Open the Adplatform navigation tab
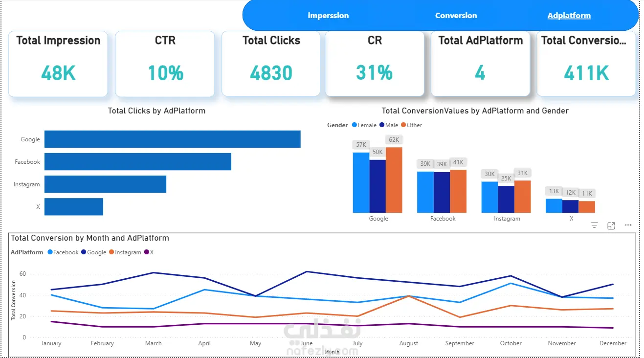 point(569,16)
